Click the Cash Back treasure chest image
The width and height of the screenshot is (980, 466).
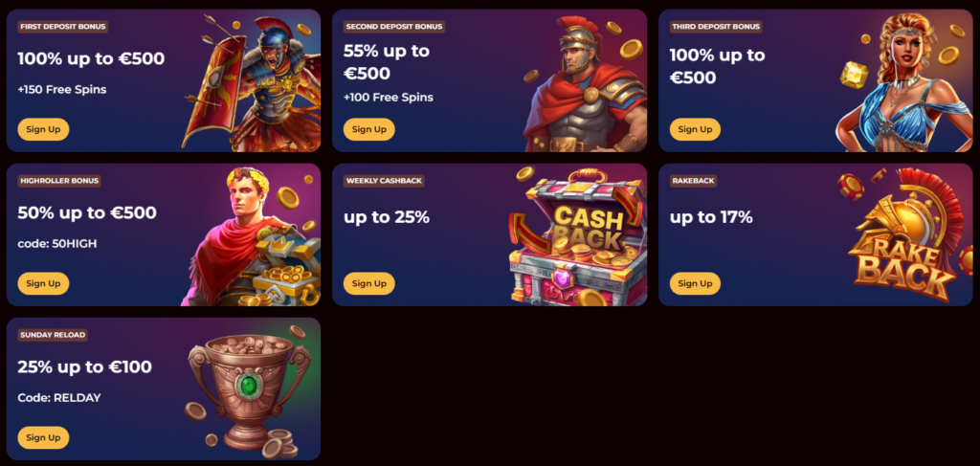pos(577,236)
